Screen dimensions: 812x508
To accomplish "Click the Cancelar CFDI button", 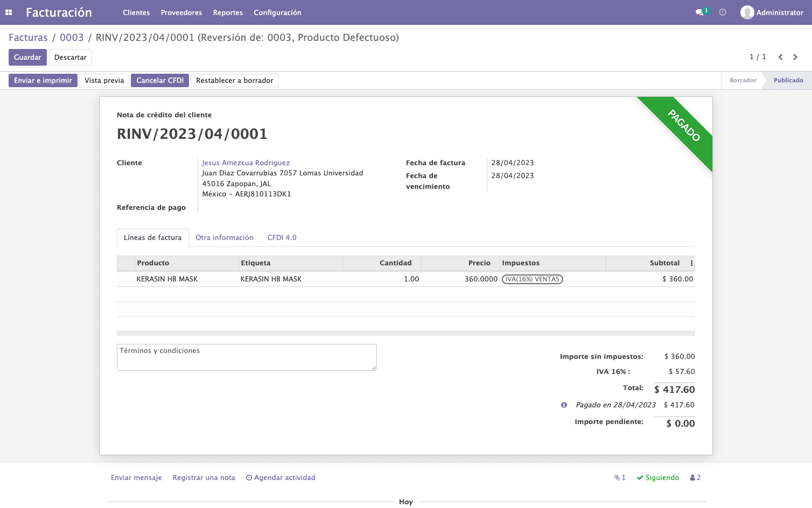I will click(160, 80).
